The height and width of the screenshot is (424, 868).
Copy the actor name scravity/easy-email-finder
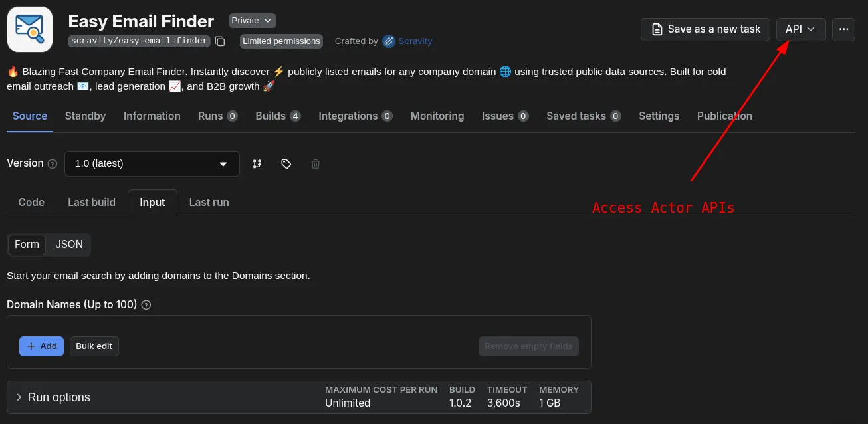(220, 41)
